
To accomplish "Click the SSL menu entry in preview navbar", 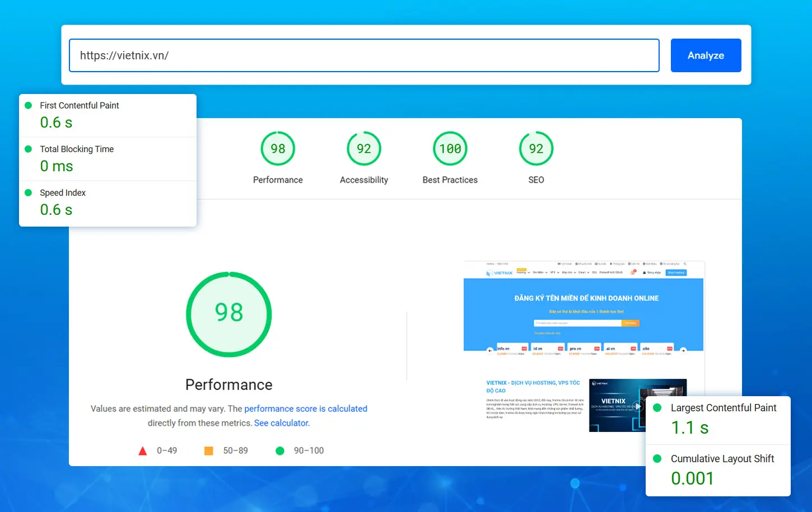I will (x=594, y=273).
